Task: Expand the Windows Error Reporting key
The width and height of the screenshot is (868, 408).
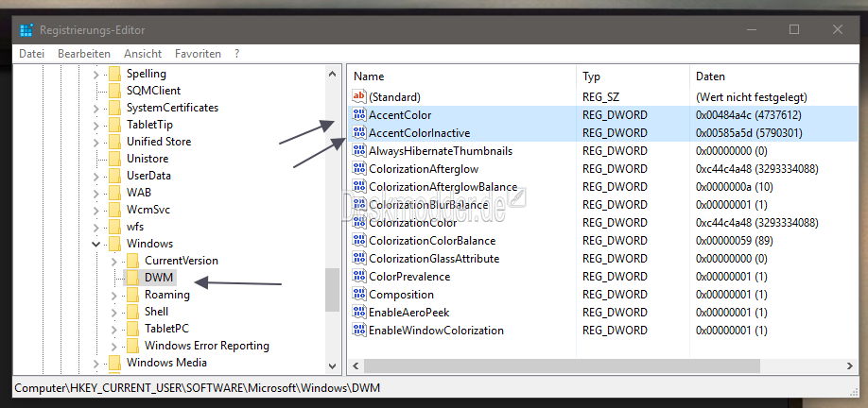Action: (x=114, y=347)
